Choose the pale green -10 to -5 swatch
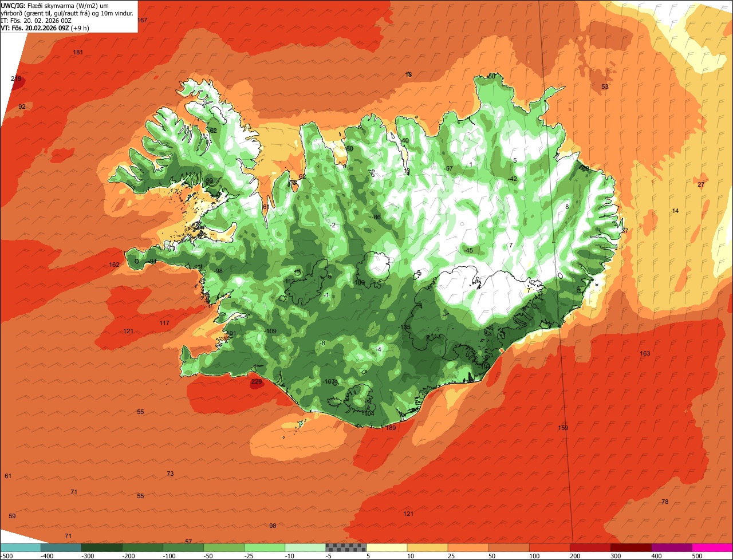The image size is (733, 560). tap(305, 547)
